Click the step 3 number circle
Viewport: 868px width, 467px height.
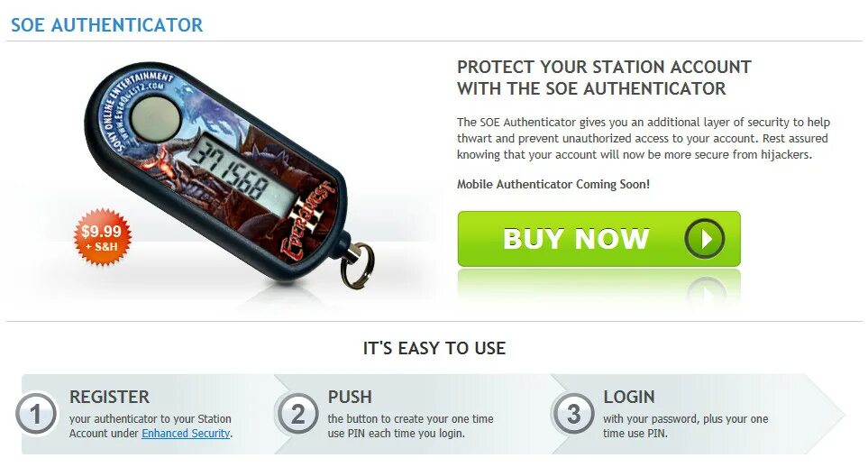(x=573, y=414)
